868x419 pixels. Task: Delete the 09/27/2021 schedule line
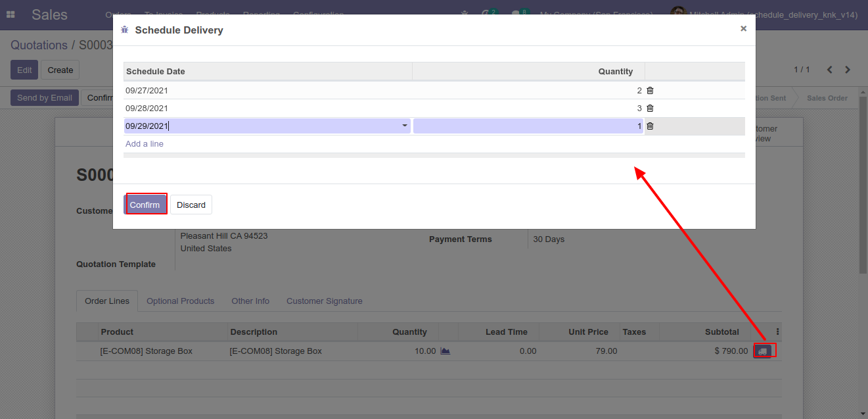click(x=650, y=91)
